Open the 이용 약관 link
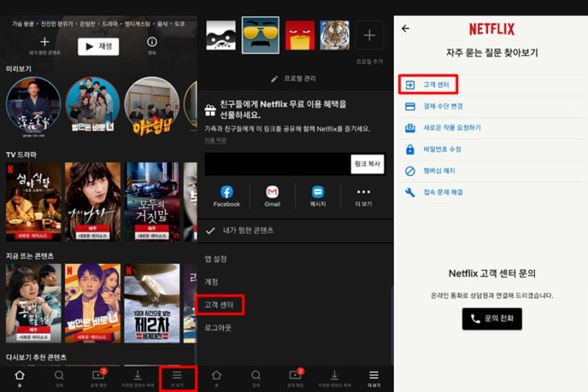Viewport: 588px width, 392px height. pos(215,140)
